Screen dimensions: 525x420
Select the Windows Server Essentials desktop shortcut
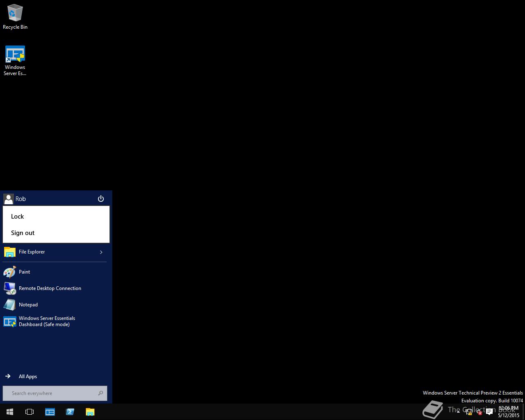click(x=15, y=61)
